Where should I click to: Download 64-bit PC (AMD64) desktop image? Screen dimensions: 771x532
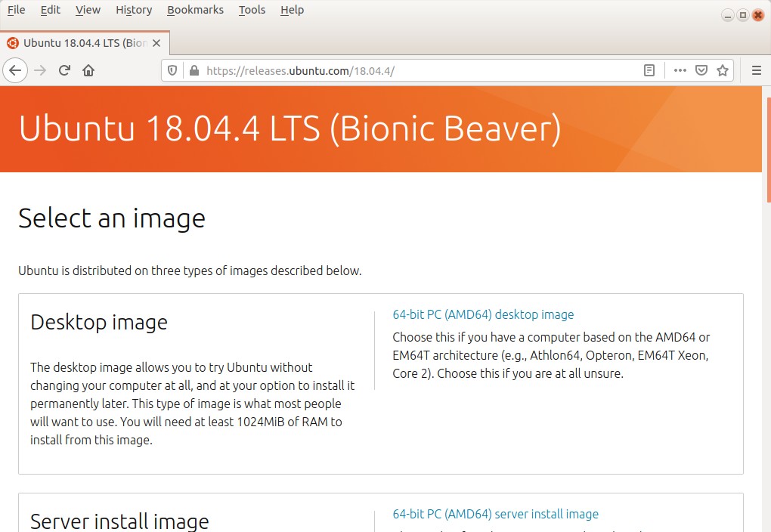pyautogui.click(x=483, y=314)
